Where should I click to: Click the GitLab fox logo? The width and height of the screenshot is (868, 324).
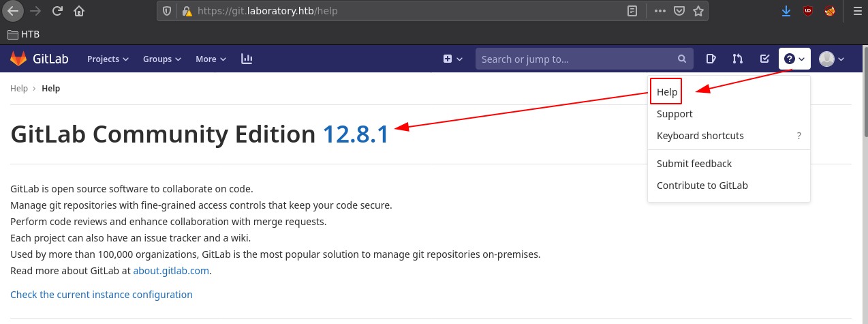[18, 59]
